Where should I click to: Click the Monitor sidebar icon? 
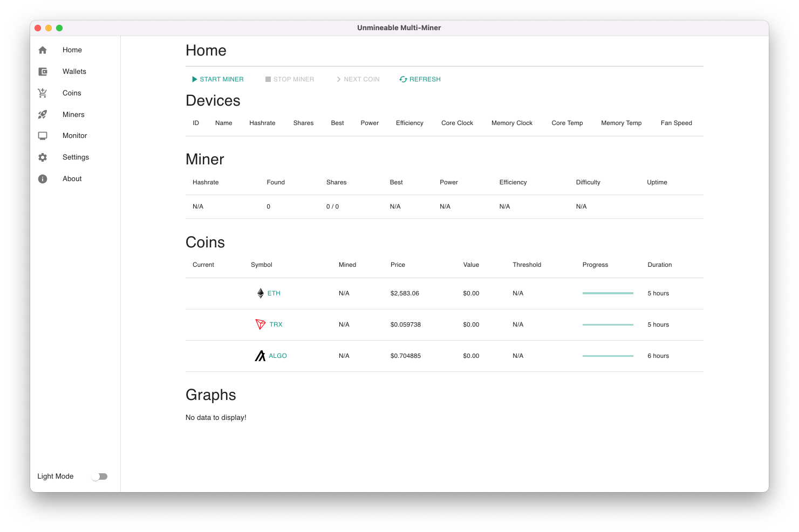coord(43,135)
